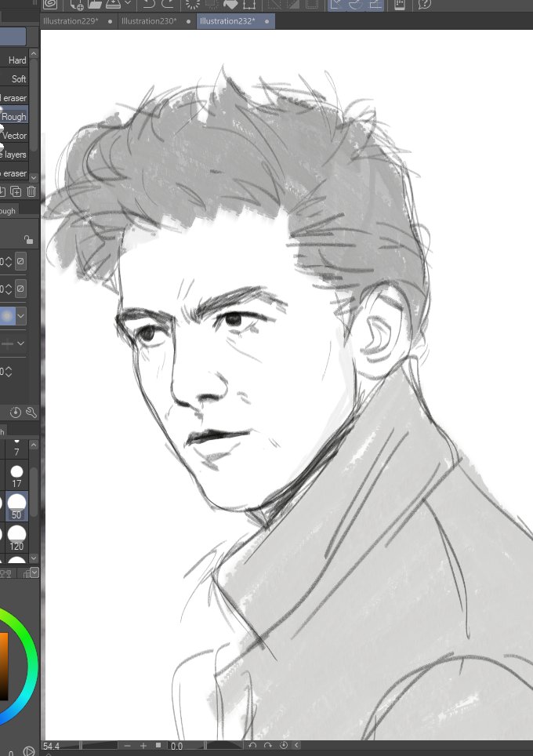This screenshot has height=756, width=533.
Task: Open the Rough tool property tab
Action: tap(8, 211)
